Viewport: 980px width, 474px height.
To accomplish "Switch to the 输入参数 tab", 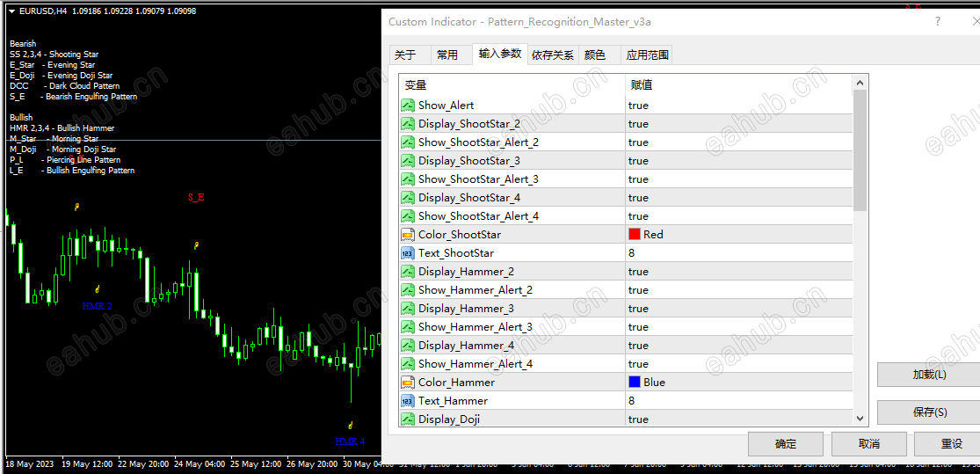I will [x=500, y=54].
